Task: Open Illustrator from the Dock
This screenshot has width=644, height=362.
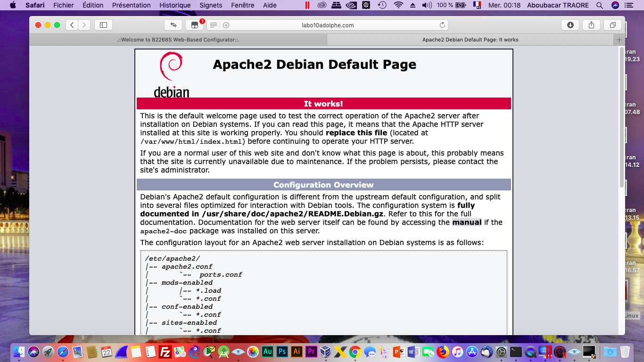Action: [297, 352]
